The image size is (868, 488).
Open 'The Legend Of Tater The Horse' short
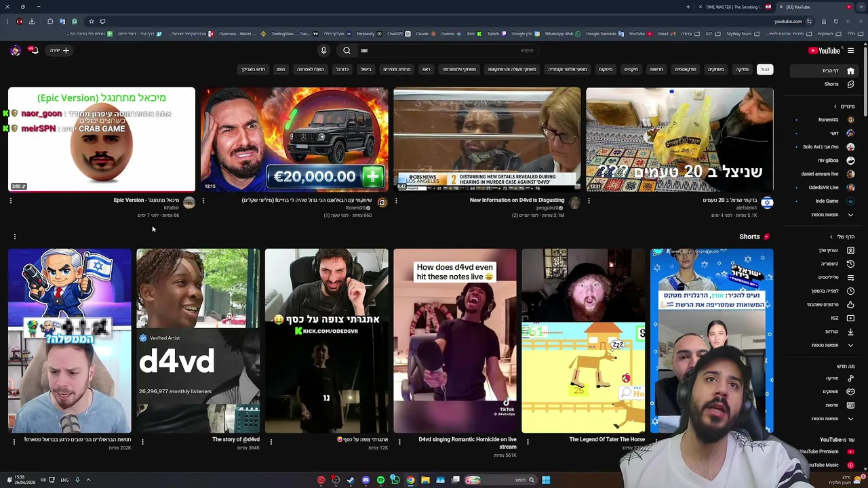tap(583, 341)
